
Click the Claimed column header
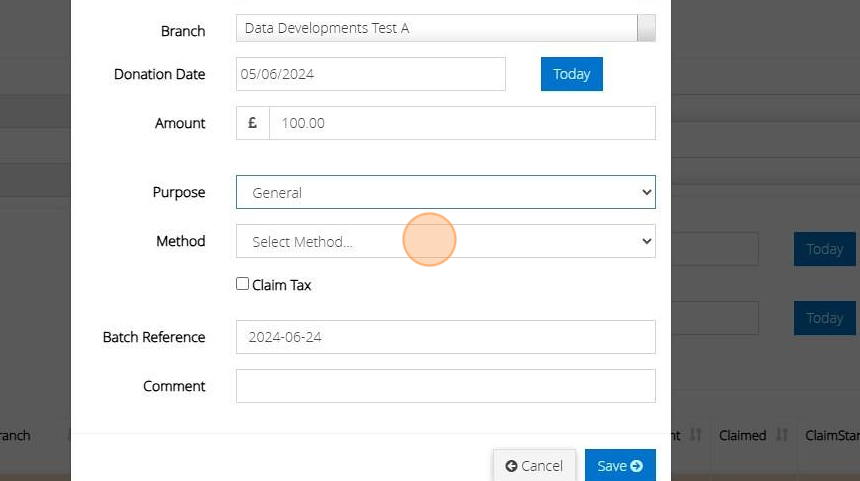pos(742,436)
